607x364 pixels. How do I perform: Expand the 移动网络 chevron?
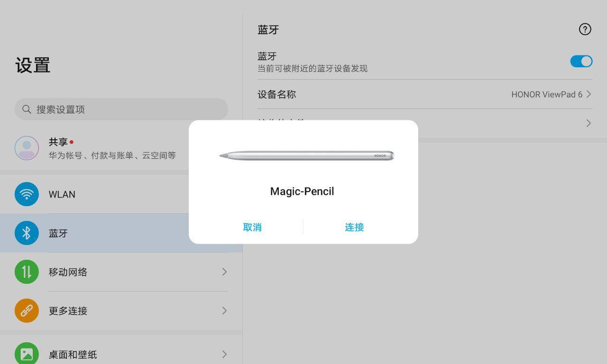[224, 272]
